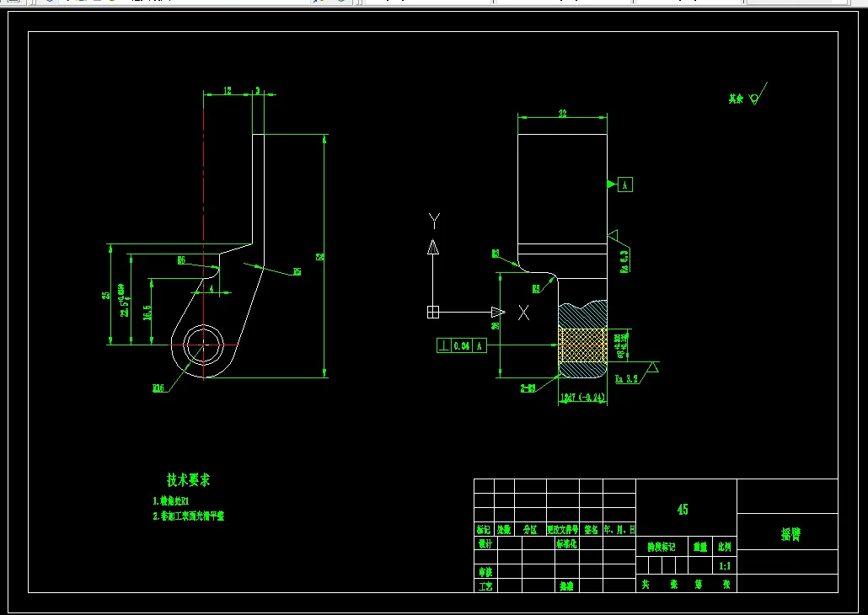Click the UCS origin square icon

(x=433, y=313)
